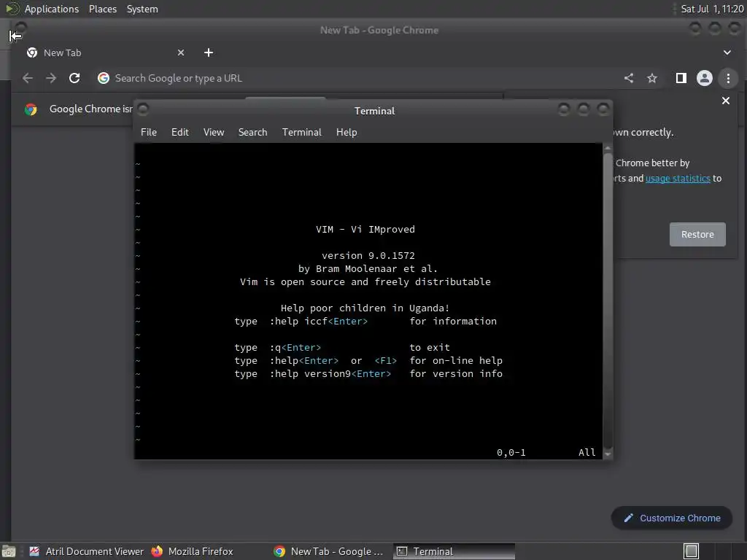747x560 pixels.
Task: Click the 'version 9.0.1572' text
Action: click(x=368, y=256)
